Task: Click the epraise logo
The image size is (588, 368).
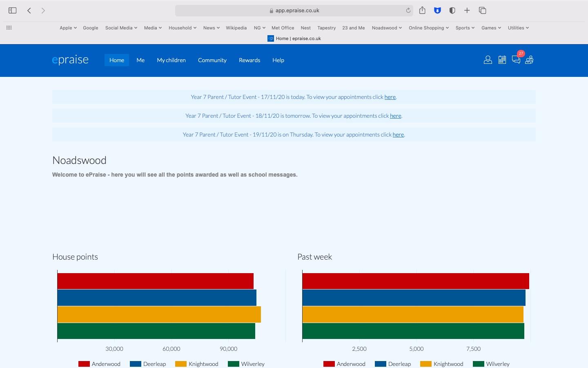Action: click(x=70, y=60)
